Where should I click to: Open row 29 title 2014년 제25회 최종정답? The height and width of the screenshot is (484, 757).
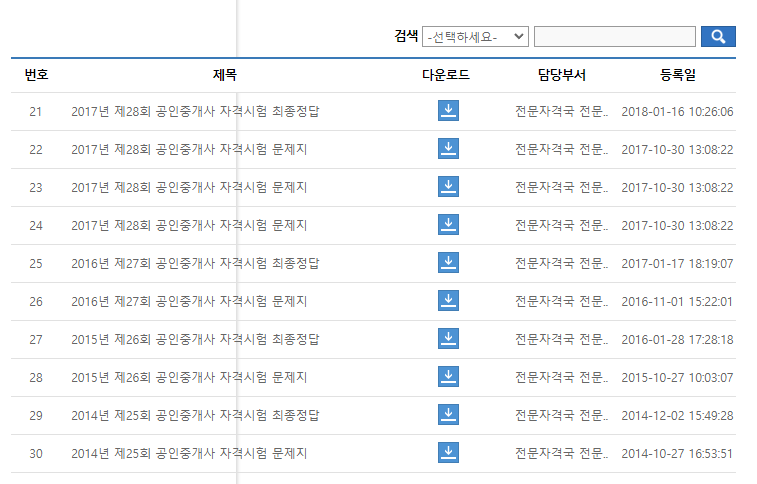pos(195,416)
